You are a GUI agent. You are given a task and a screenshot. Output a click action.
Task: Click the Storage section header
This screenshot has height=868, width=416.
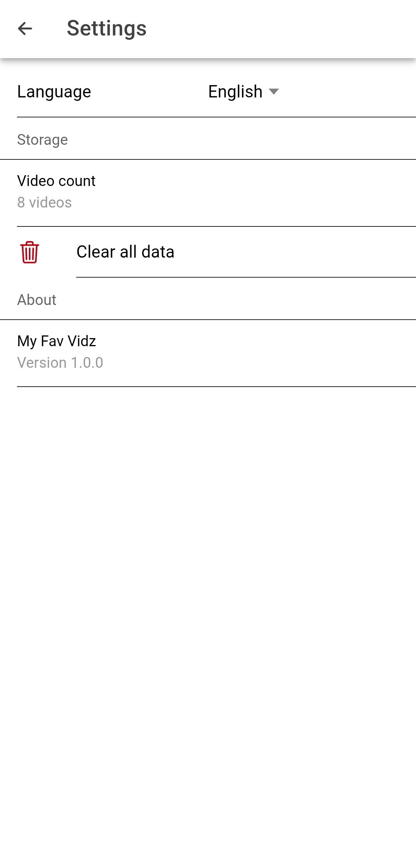[42, 139]
